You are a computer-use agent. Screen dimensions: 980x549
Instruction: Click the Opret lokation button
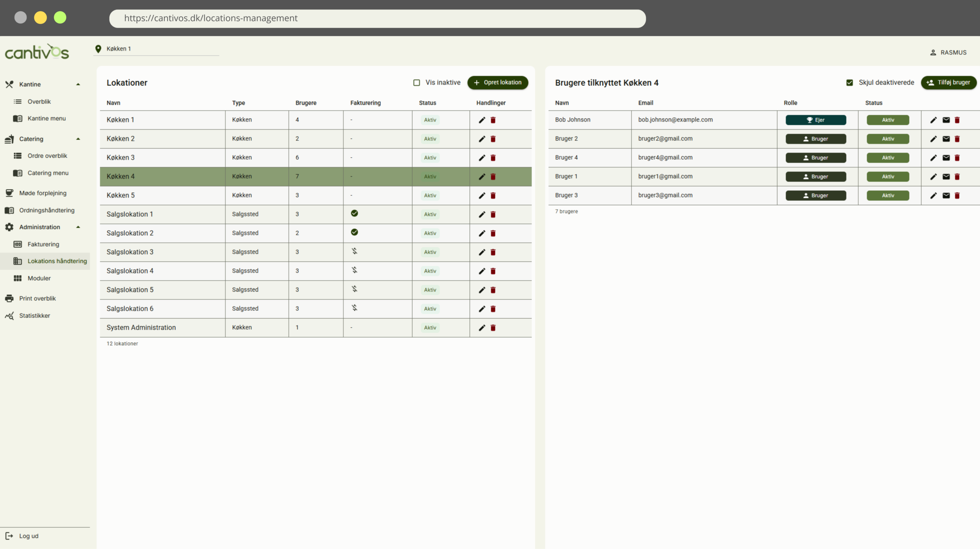pyautogui.click(x=498, y=83)
